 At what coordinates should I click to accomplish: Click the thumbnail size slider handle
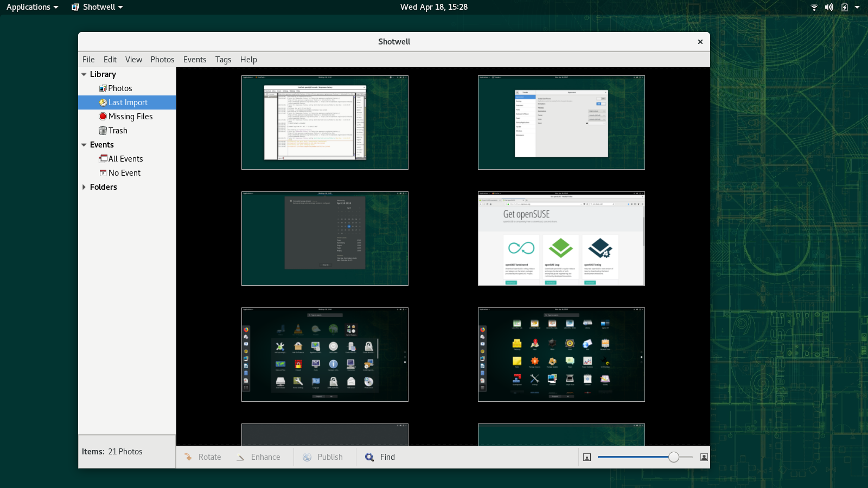coord(673,457)
